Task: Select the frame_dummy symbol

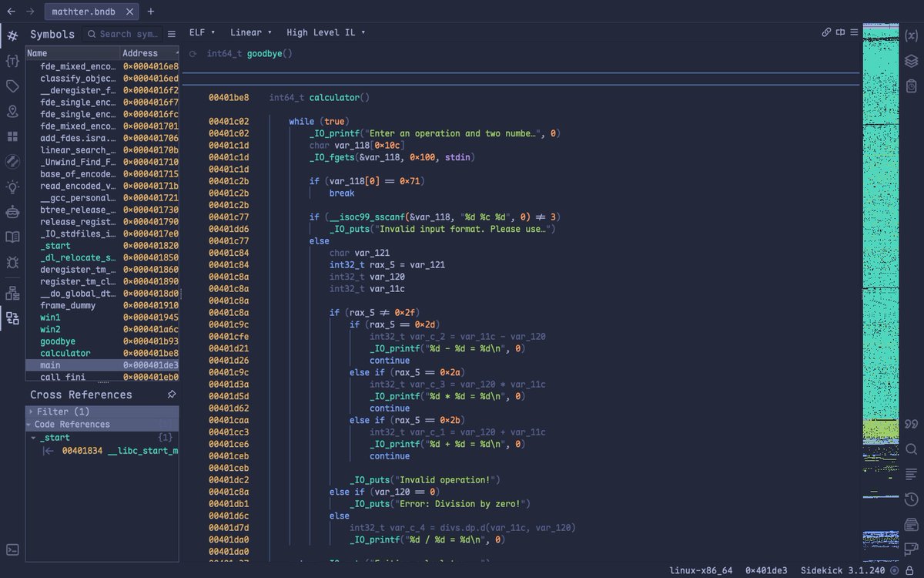Action: (68, 305)
